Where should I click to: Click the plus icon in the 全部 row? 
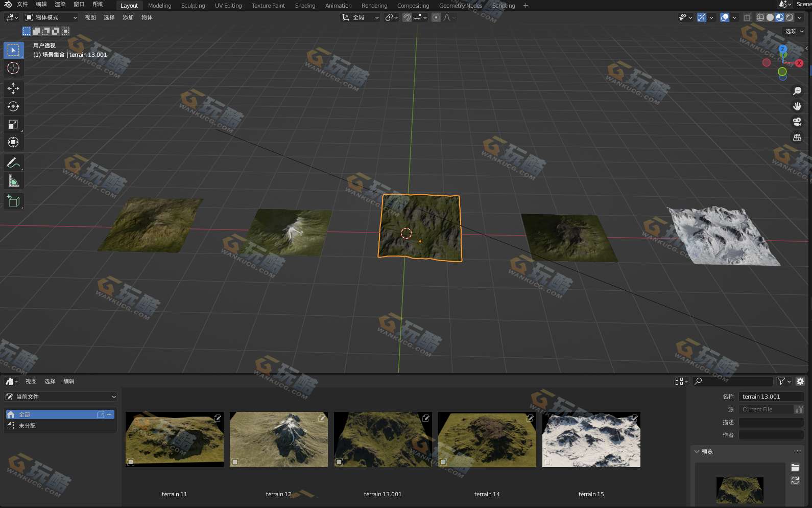click(109, 414)
